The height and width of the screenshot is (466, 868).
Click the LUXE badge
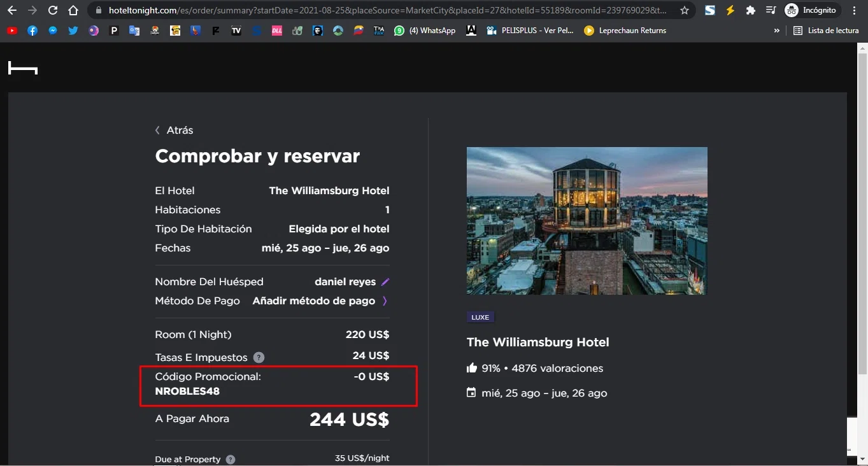[x=480, y=317]
